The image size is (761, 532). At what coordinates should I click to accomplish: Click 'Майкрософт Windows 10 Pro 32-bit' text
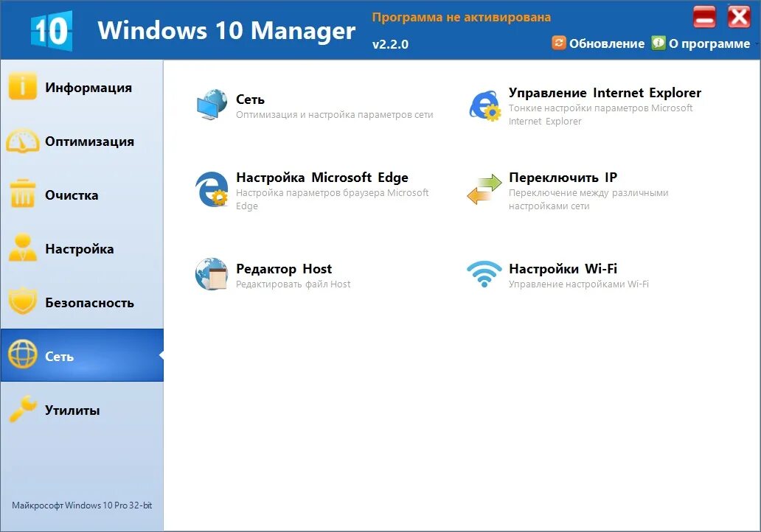click(82, 505)
